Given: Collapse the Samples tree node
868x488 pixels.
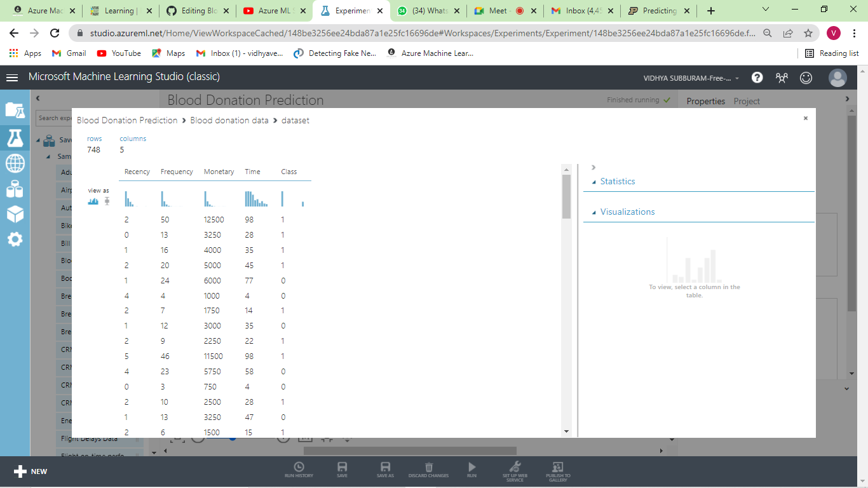Looking at the screenshot, I should (x=48, y=156).
